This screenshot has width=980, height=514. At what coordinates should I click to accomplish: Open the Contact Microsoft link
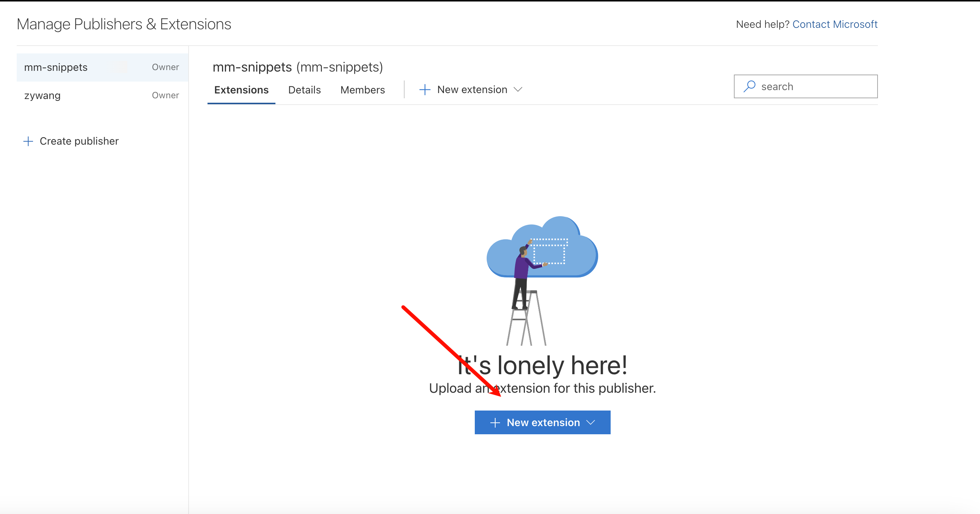coord(835,24)
